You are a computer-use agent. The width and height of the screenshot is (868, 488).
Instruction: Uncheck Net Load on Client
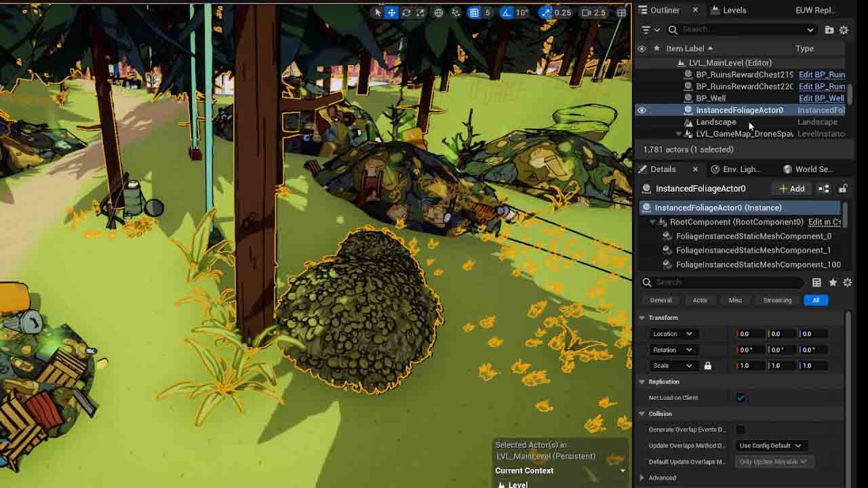click(741, 398)
